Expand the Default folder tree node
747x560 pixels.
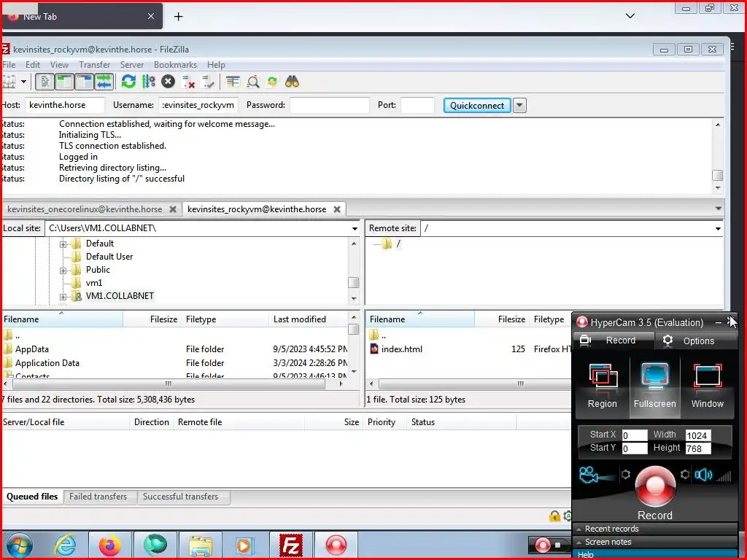[63, 244]
